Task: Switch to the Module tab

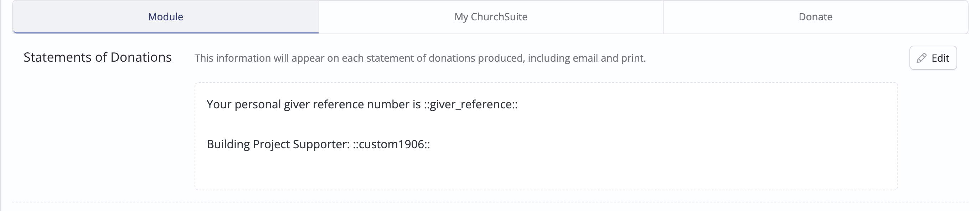Action: tap(165, 17)
